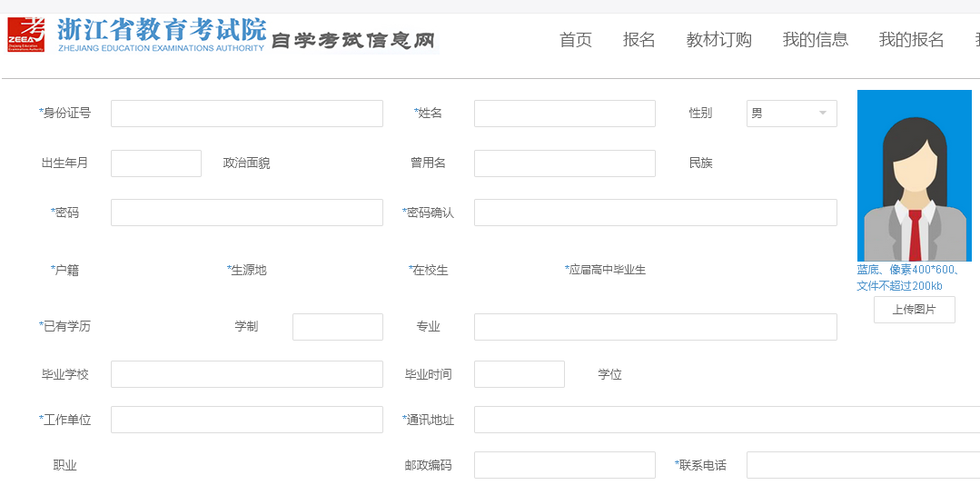Click the 密码 input field
This screenshot has width=980, height=495.
247,213
